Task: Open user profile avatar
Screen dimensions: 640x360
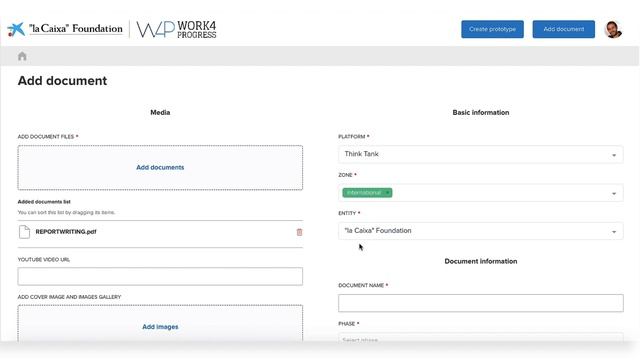Action: [x=613, y=29]
